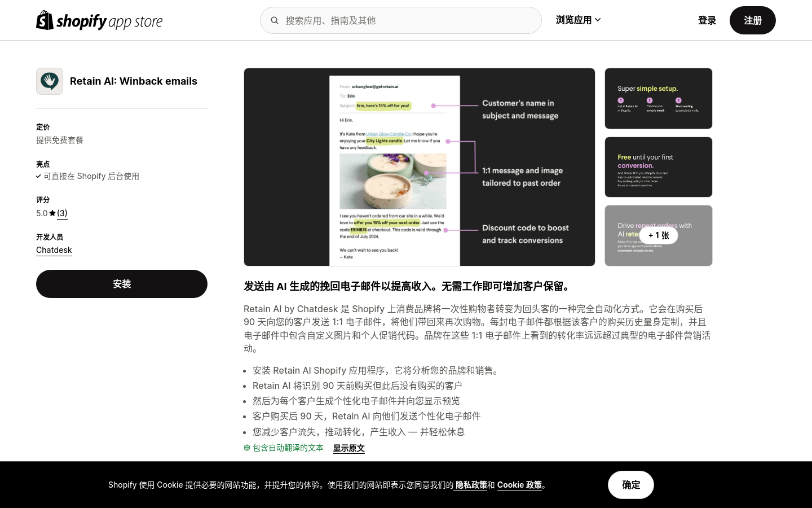Click the search magnifier icon
The image size is (812, 508).
[275, 20]
